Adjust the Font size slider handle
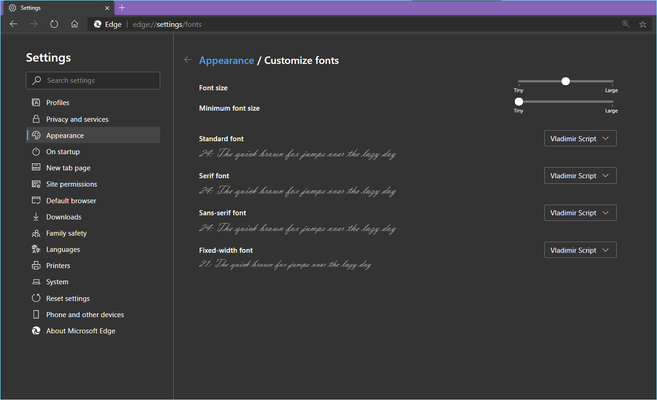This screenshot has width=657, height=400. click(565, 81)
